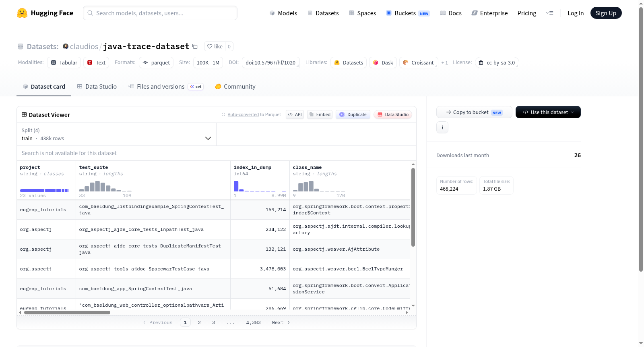Viewport: 644px width, 347px height.
Task: Click the horizontal scrollbar of the table
Action: (67, 312)
